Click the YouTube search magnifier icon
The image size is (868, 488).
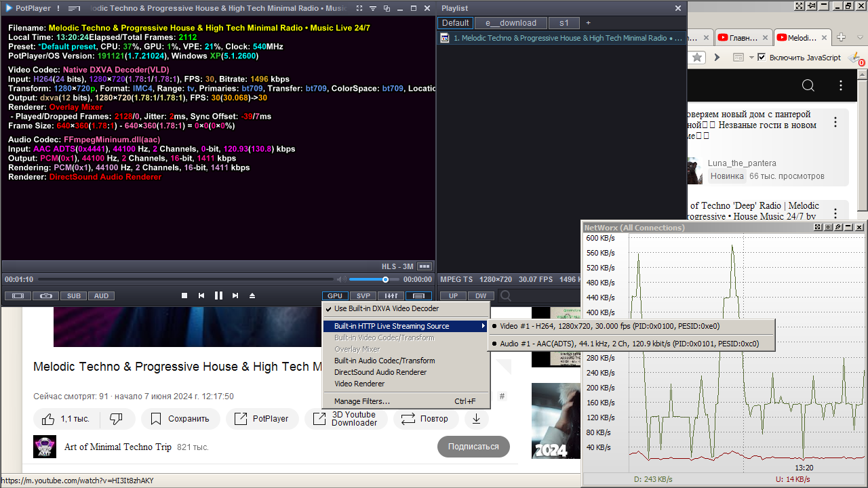pos(808,85)
